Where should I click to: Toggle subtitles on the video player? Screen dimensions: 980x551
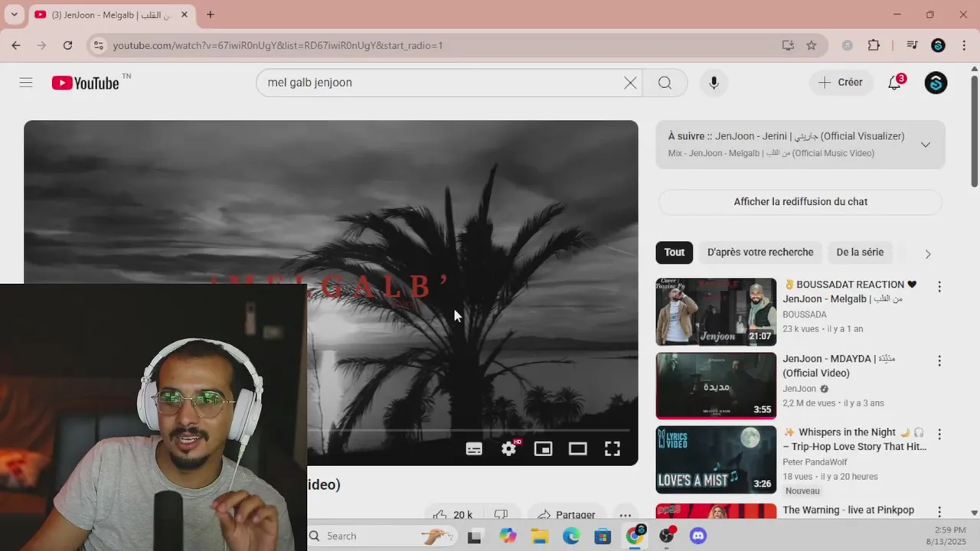click(474, 449)
